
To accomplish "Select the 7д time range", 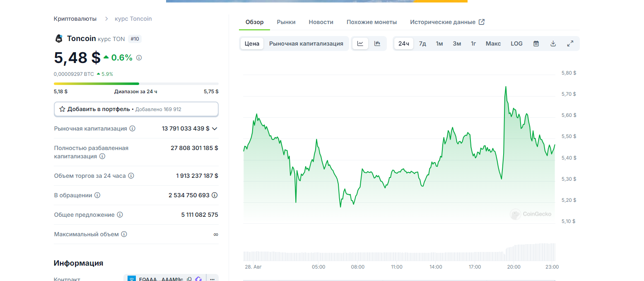I will click(422, 44).
